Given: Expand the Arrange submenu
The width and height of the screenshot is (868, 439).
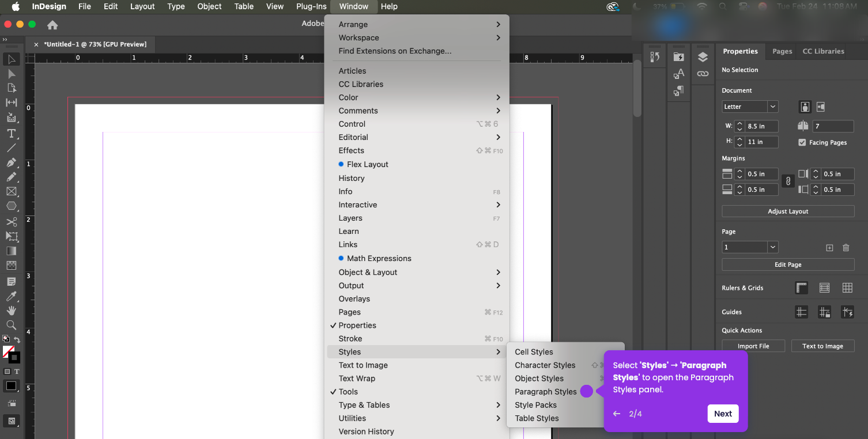Looking at the screenshot, I should pyautogui.click(x=417, y=24).
